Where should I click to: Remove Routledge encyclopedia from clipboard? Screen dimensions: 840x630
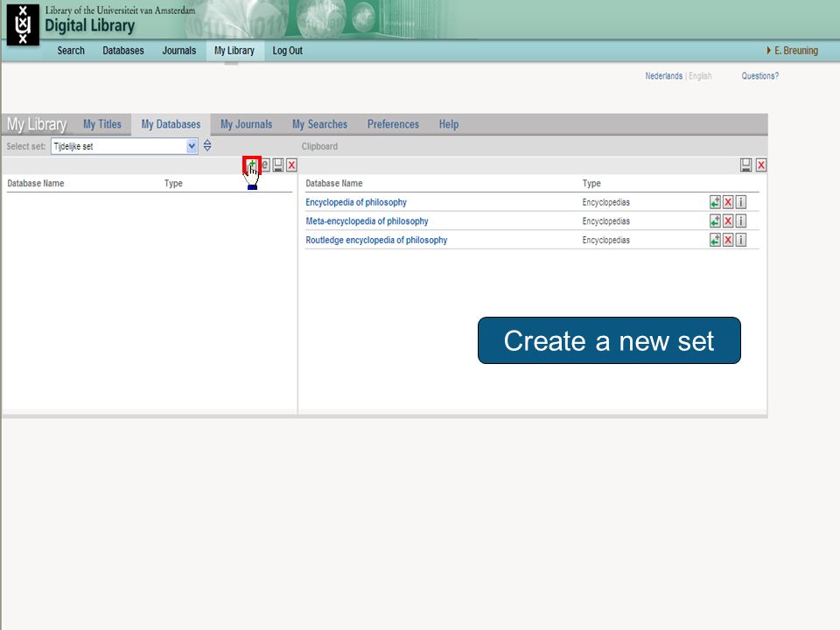[x=728, y=240]
